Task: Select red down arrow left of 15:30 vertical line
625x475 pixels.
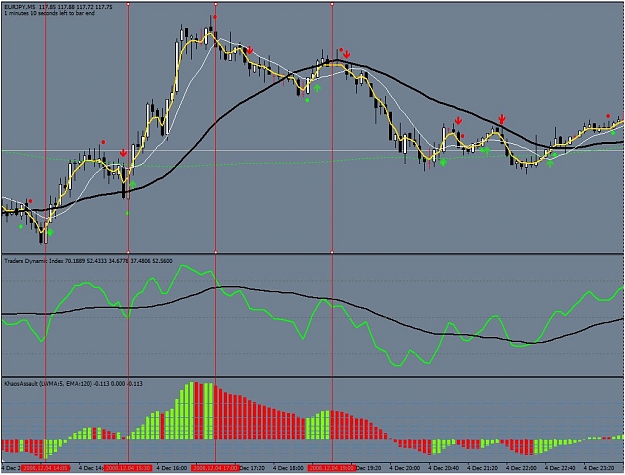Action: (x=123, y=153)
